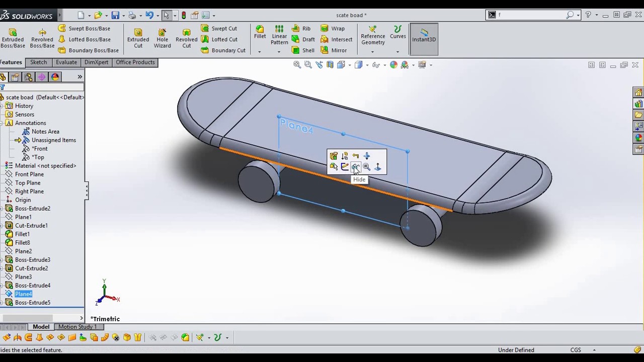The image size is (644, 362).
Task: Switch to the Motion Study 1 tab
Action: (77, 327)
